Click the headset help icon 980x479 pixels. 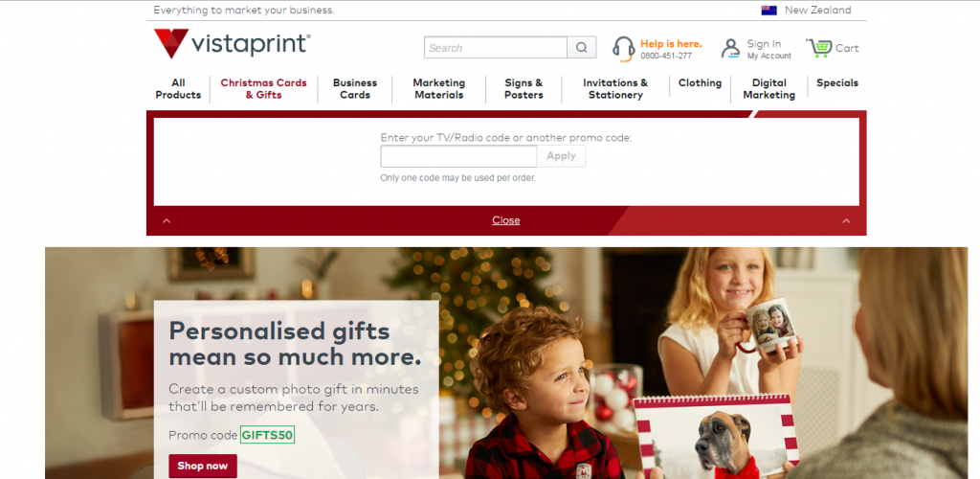pyautogui.click(x=623, y=49)
